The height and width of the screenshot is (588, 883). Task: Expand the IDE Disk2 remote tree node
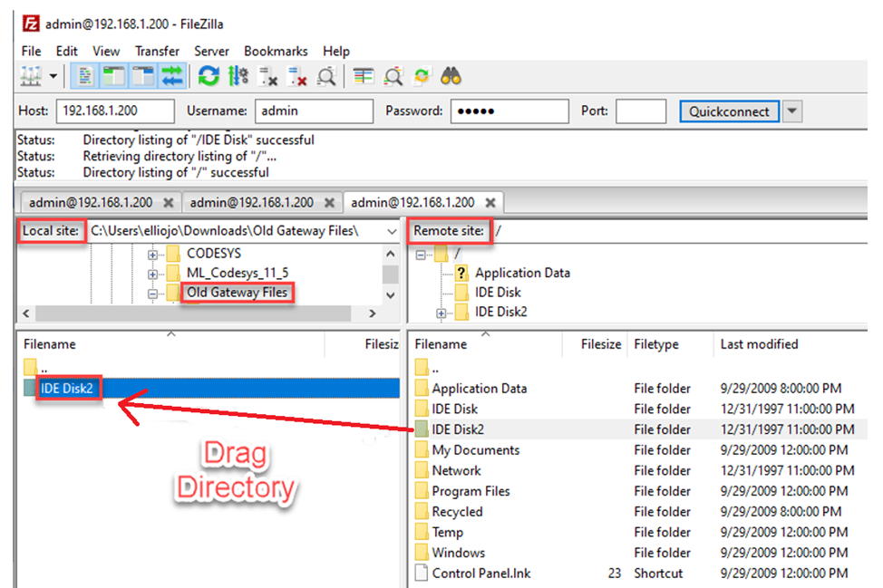[x=442, y=313]
